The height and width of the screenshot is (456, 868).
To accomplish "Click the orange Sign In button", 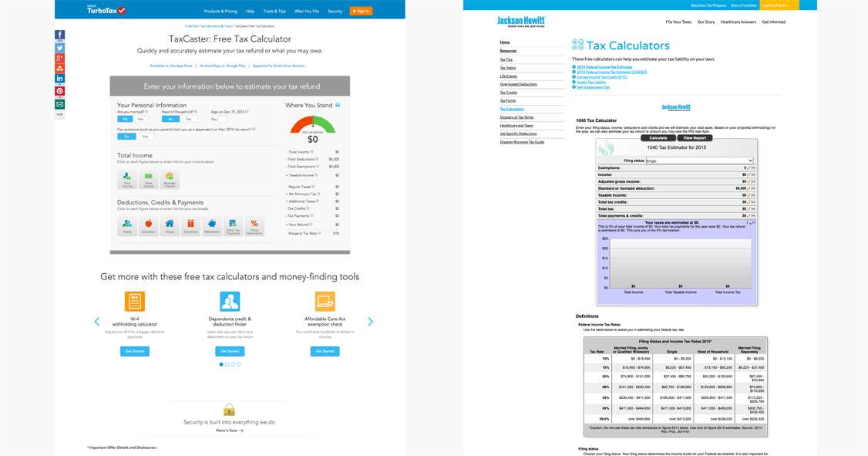I will point(361,11).
